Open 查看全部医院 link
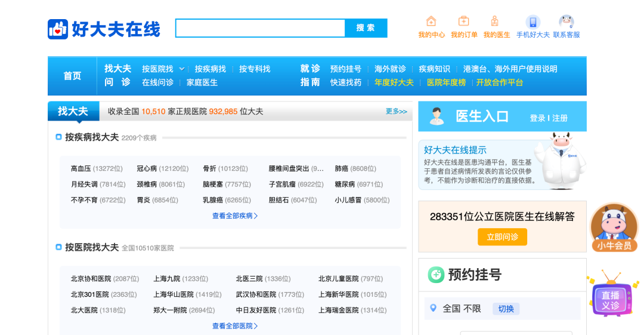Viewport: 644px width, 335px height. pos(235,326)
